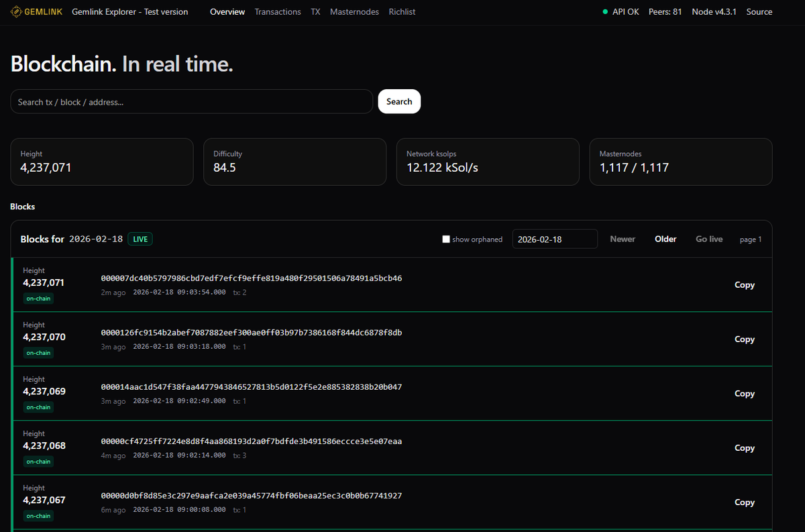Image resolution: width=805 pixels, height=532 pixels.
Task: Copy hash of block 4,237,069
Action: (x=745, y=394)
